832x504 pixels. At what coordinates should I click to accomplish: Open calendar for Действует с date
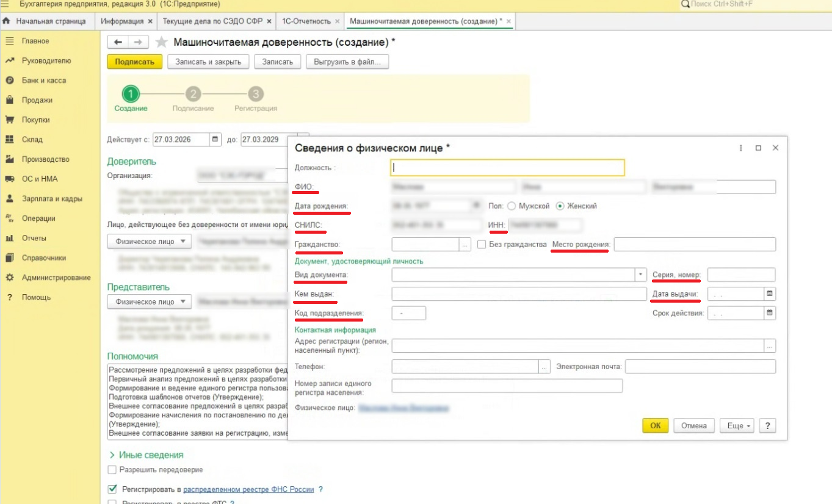pos(215,139)
